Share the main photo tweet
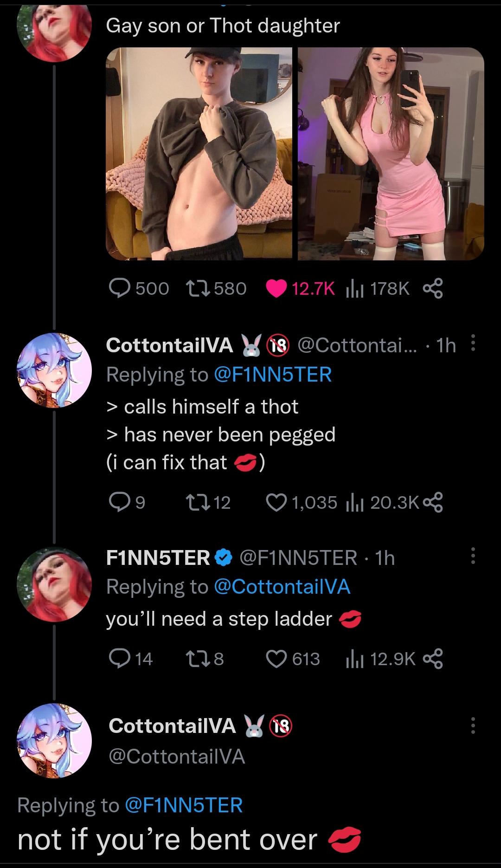501x868 pixels. 433,289
